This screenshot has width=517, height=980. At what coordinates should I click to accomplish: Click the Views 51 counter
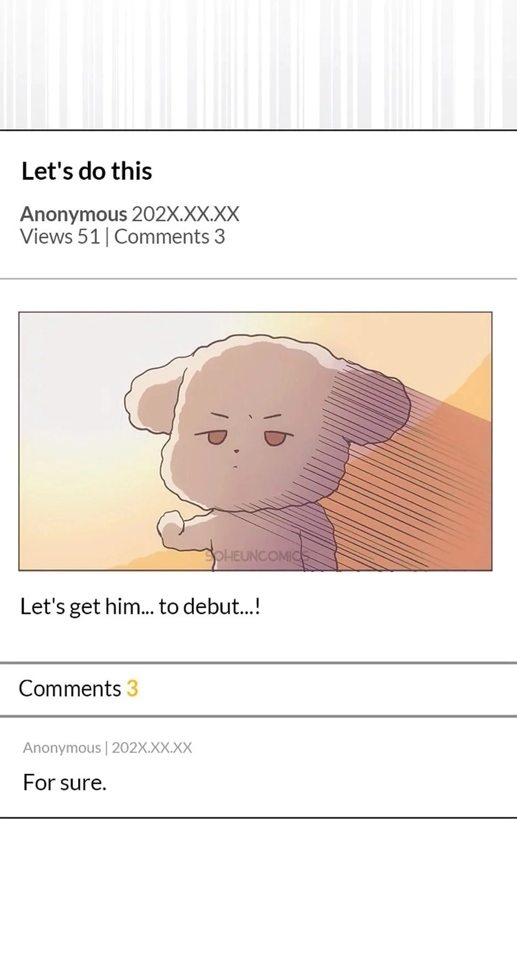click(x=60, y=237)
